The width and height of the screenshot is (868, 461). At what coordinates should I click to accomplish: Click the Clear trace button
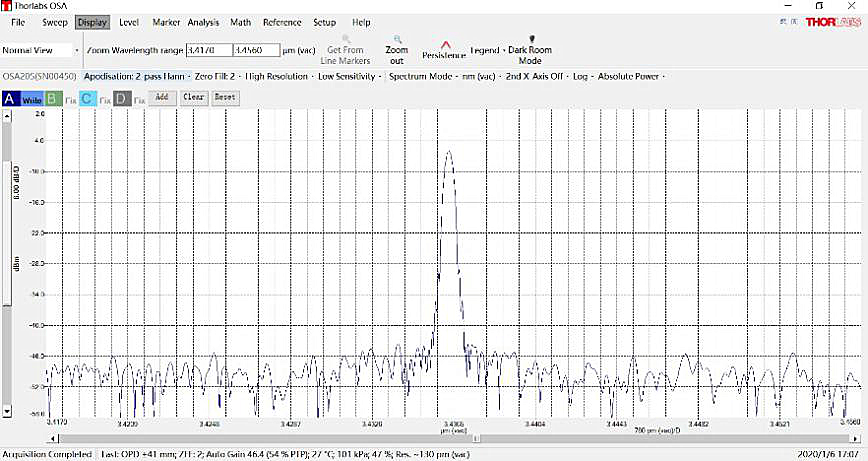click(x=193, y=98)
